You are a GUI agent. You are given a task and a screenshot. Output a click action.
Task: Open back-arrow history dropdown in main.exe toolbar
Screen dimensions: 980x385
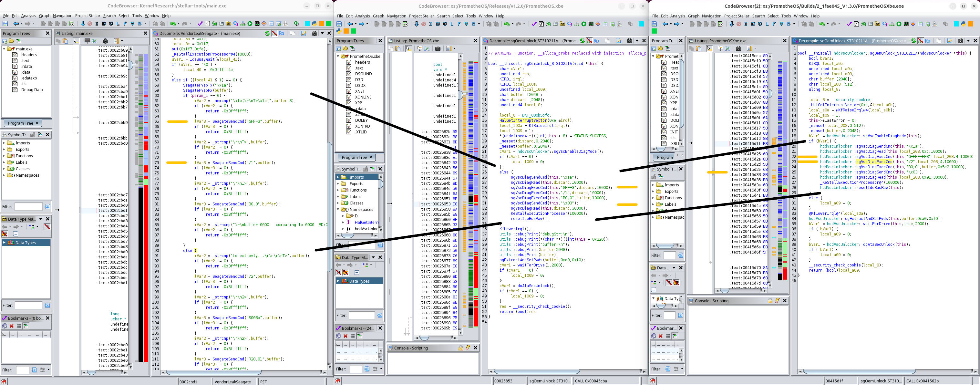(21, 24)
